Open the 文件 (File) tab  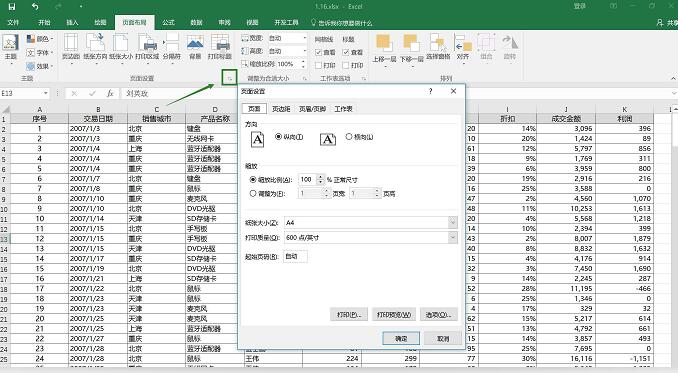[x=13, y=22]
